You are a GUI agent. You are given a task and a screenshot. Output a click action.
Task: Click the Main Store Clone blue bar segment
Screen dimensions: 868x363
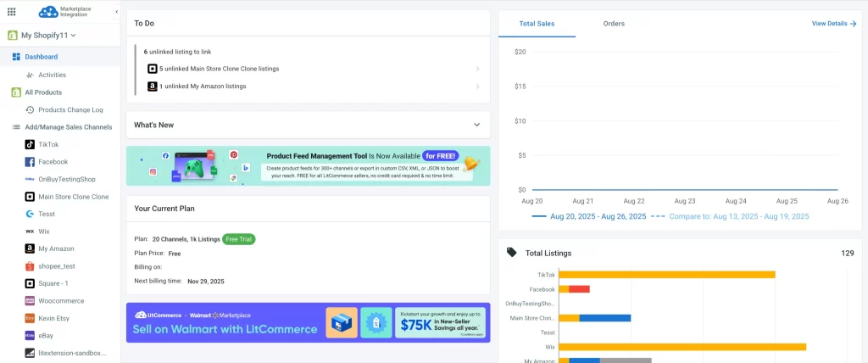[x=605, y=318]
